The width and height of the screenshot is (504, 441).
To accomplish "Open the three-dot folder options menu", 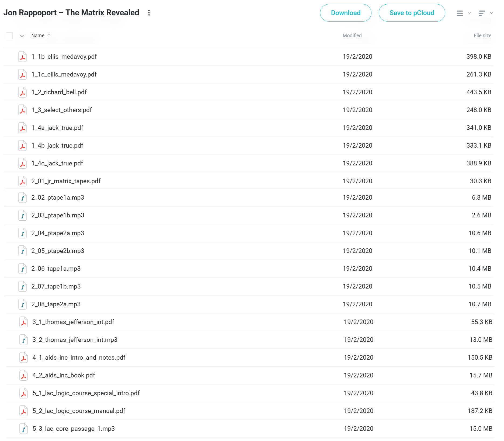I will click(149, 13).
